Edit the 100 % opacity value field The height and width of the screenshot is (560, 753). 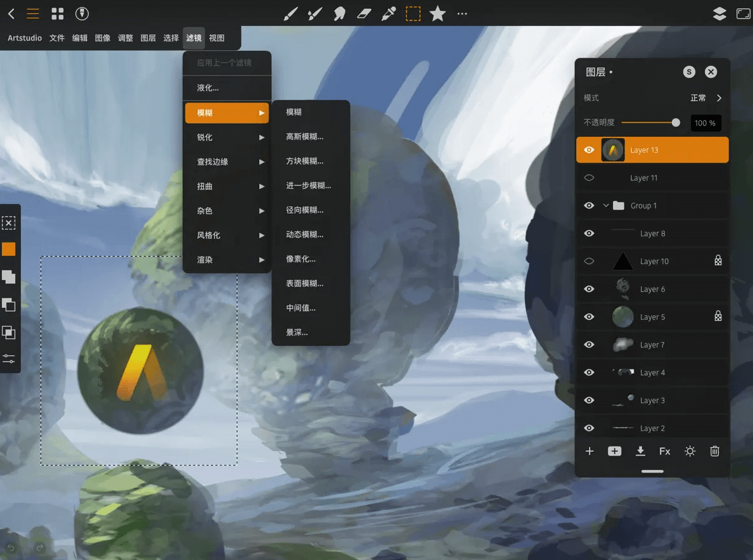(705, 123)
